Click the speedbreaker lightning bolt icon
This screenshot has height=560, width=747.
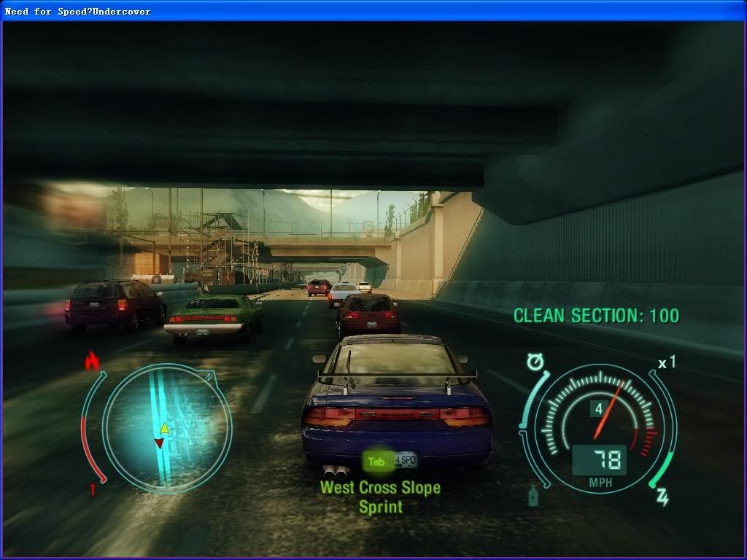[663, 497]
